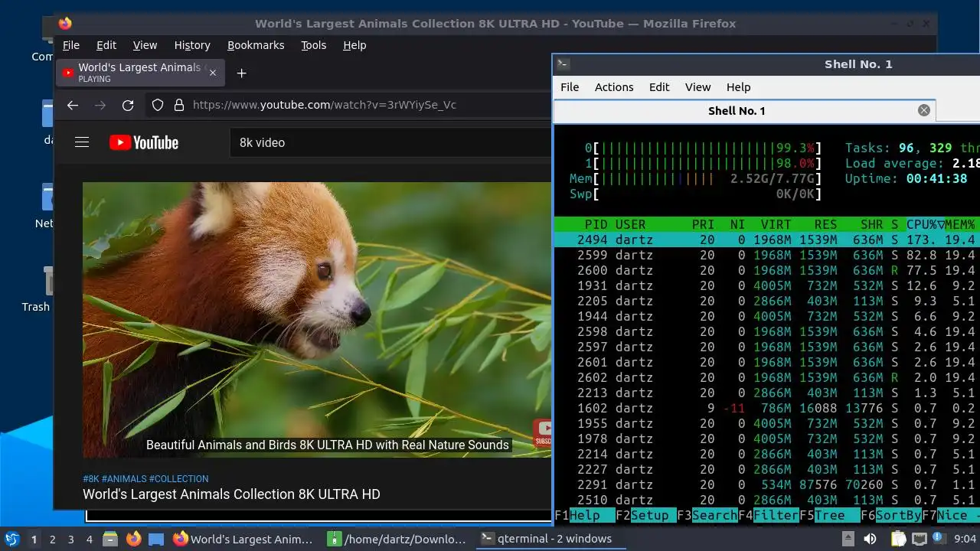Open the qterminal File menu
Viewport: 980px width, 551px height.
(570, 87)
